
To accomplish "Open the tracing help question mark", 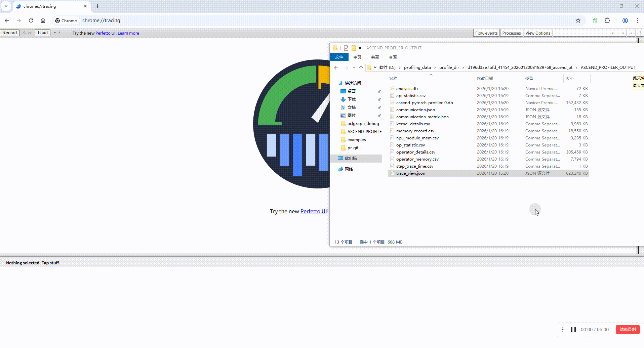I will (640, 33).
